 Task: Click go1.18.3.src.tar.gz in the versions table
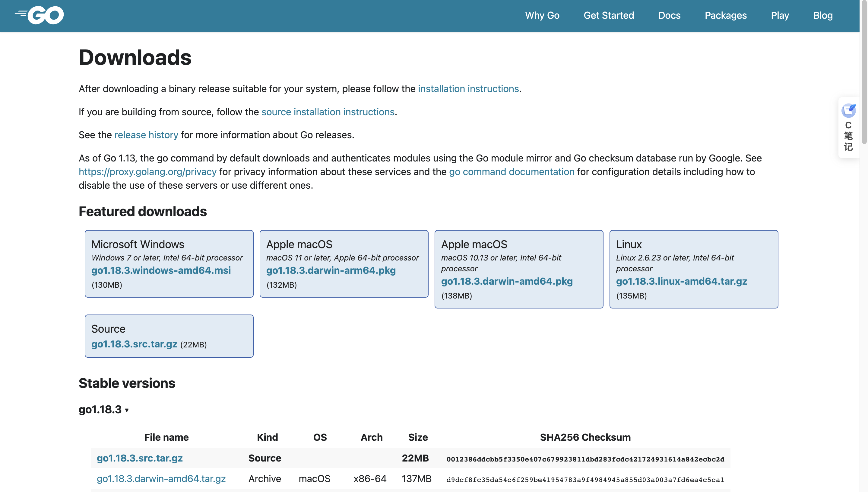pyautogui.click(x=140, y=458)
